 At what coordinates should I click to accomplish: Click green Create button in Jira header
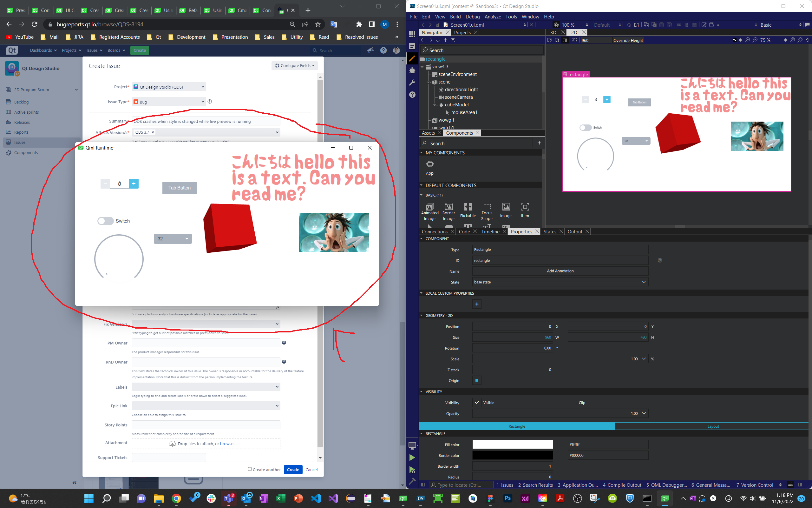pos(140,50)
